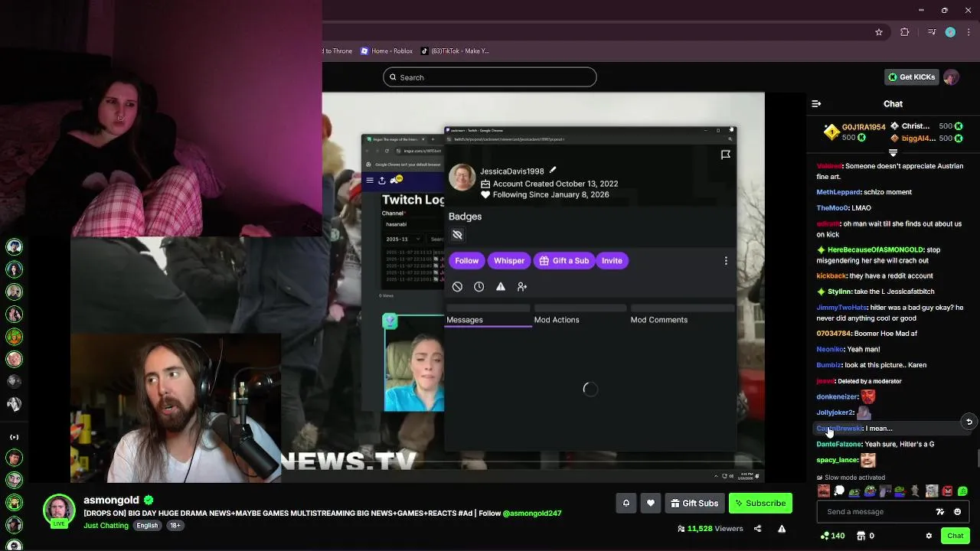Viewport: 980px width, 551px height.
Task: Click Whisper button in user popout
Action: (509, 261)
